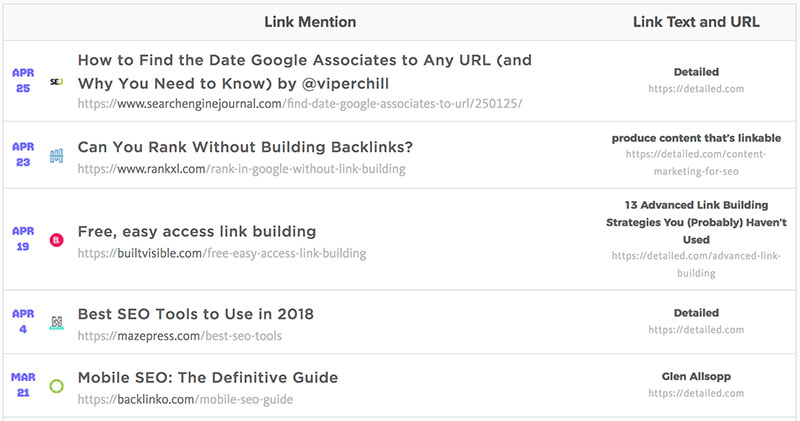Click the Mazepress site favicon icon
Image resolution: width=800 pixels, height=421 pixels.
point(57,323)
